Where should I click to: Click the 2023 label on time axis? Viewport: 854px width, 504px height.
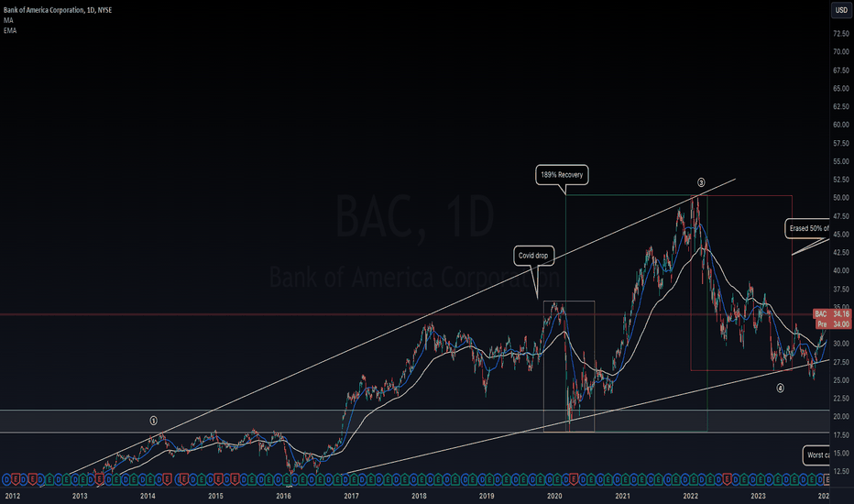[x=758, y=496]
